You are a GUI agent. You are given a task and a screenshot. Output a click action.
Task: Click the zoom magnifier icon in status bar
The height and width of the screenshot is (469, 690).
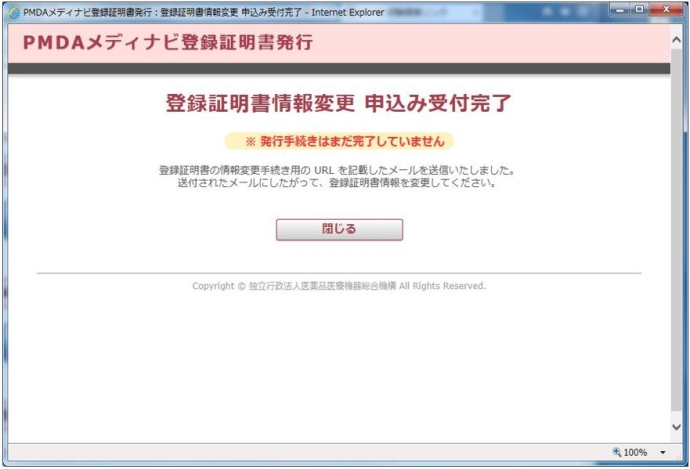[x=617, y=452]
